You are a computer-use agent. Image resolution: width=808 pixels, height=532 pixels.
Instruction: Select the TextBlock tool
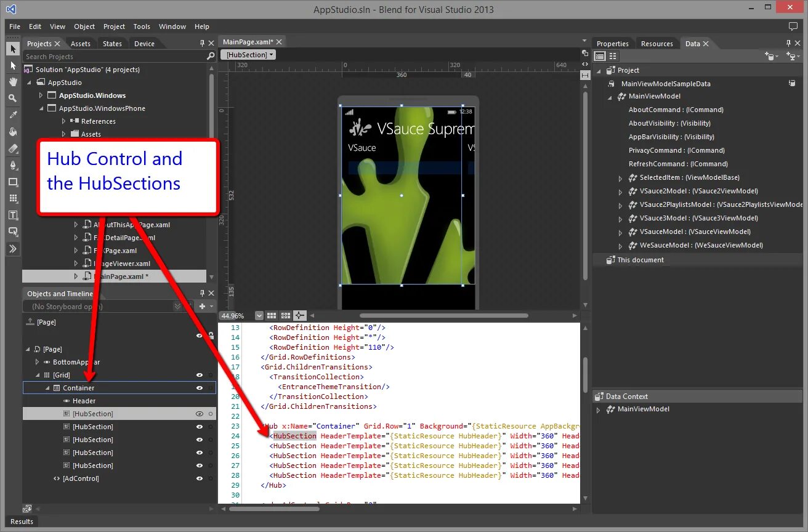(x=13, y=215)
